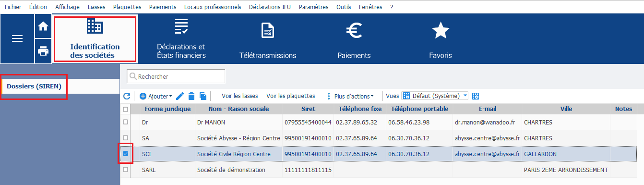The height and width of the screenshot is (185, 644).
Task: Open the Affichage menu
Action: click(68, 7)
